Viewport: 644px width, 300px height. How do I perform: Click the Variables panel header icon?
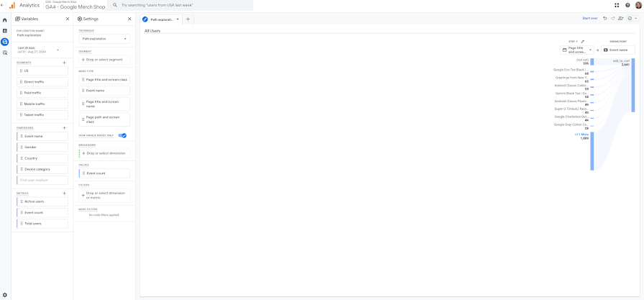(x=18, y=19)
